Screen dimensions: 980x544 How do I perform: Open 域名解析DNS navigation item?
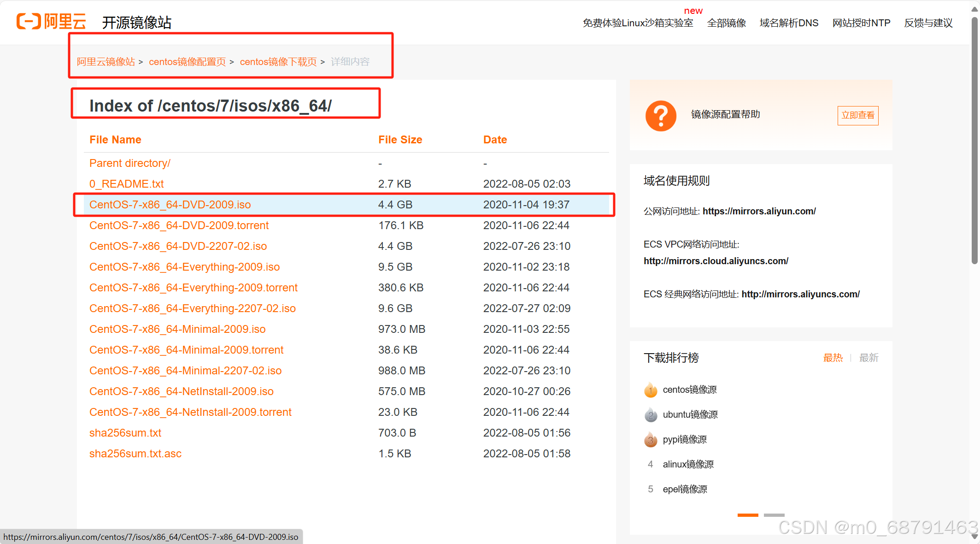[x=788, y=23]
